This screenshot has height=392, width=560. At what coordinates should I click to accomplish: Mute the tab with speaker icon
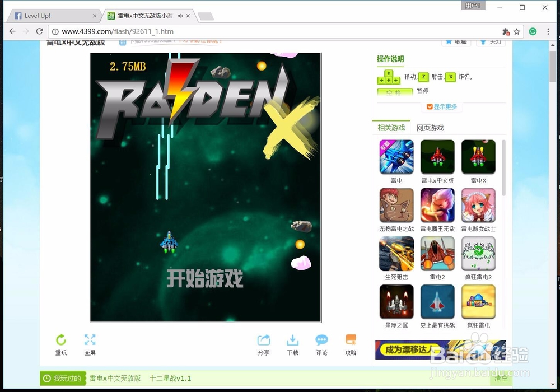[x=180, y=16]
